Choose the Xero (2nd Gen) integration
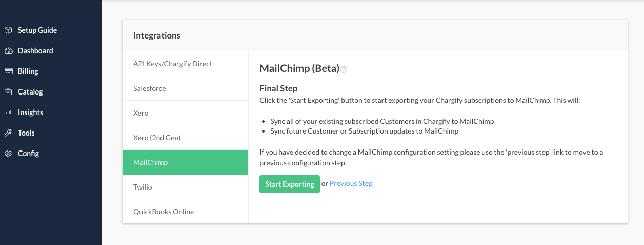 pos(157,138)
